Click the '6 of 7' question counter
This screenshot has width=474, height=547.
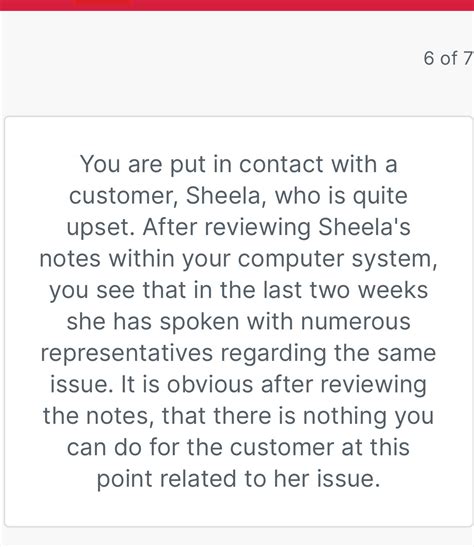point(449,58)
